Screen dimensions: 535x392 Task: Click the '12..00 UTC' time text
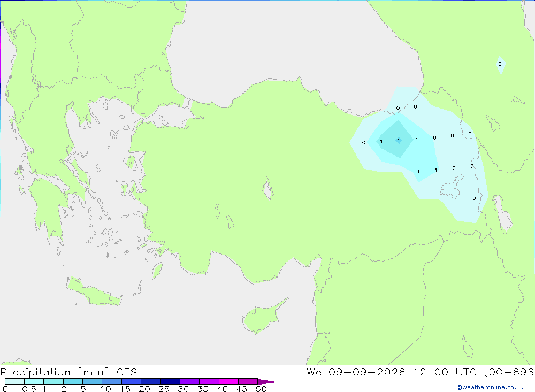(445, 372)
